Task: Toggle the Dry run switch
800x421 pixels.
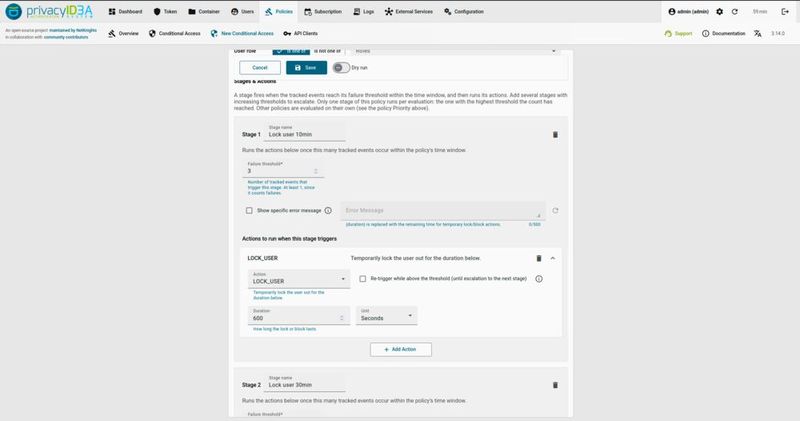Action: [x=341, y=67]
